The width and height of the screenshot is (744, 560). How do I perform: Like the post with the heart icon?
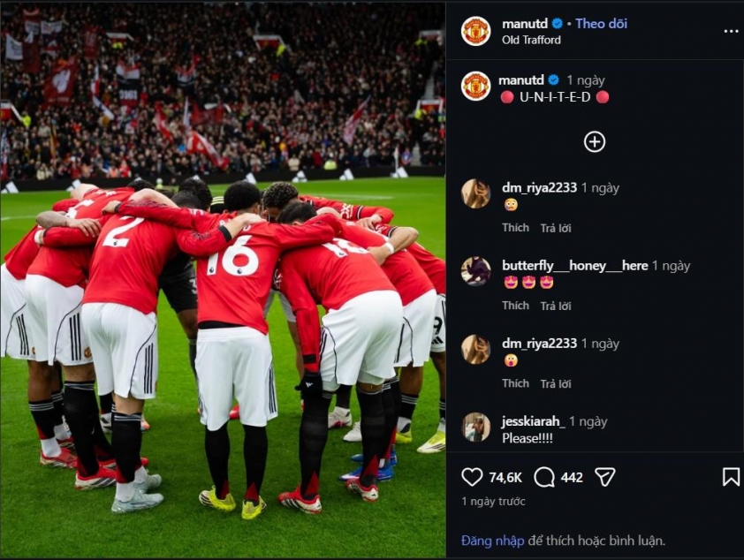click(x=472, y=477)
